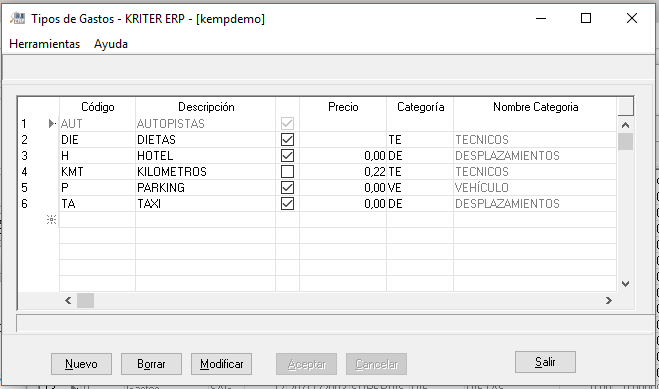Viewport: 659px width, 389px height.
Task: Click the Modificar button
Action: coord(221,364)
